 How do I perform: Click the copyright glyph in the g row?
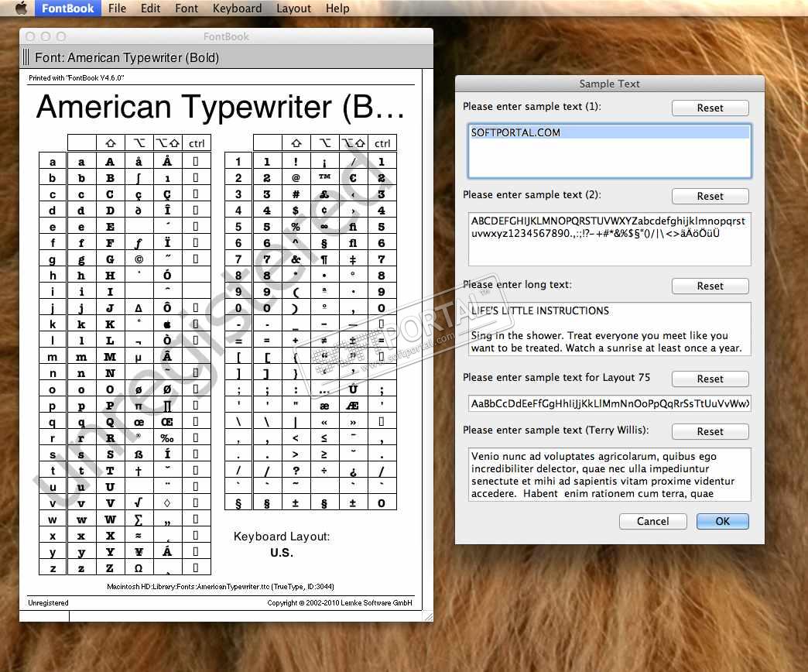coord(139,259)
